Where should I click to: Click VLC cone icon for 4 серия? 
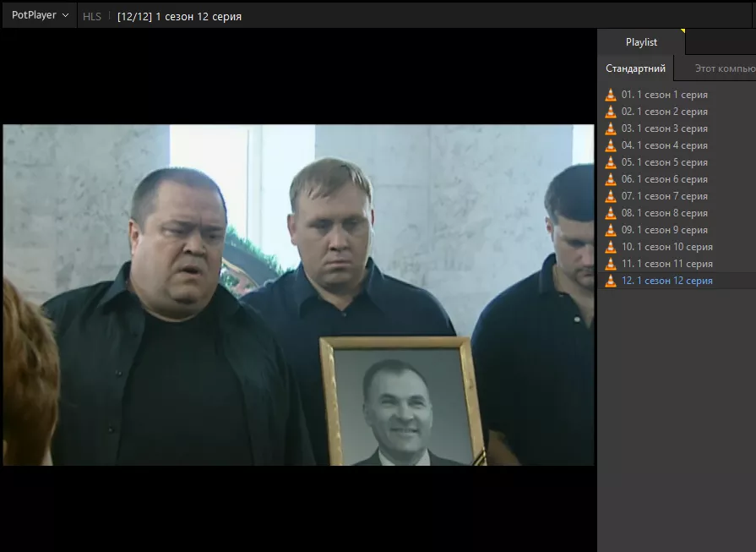(611, 145)
